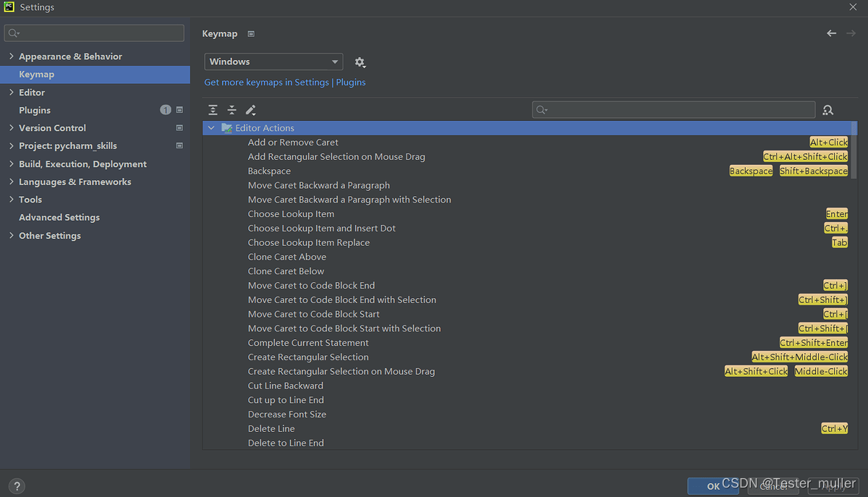The height and width of the screenshot is (497, 868).
Task: Expand Languages & Frameworks section
Action: click(11, 182)
